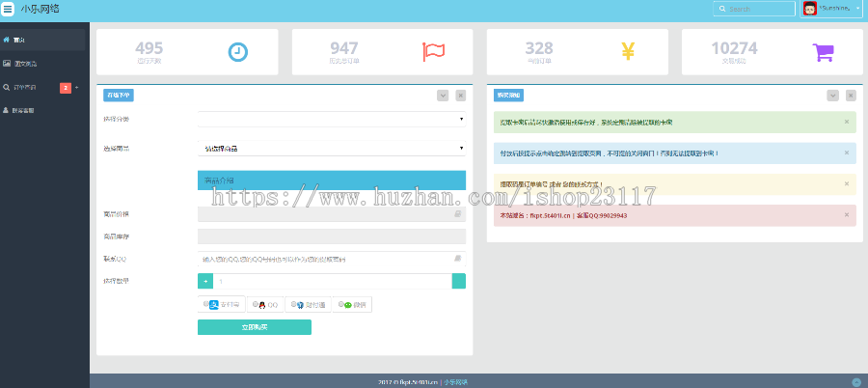Click the search magnifier in header box
The height and width of the screenshot is (388, 868).
[x=722, y=9]
